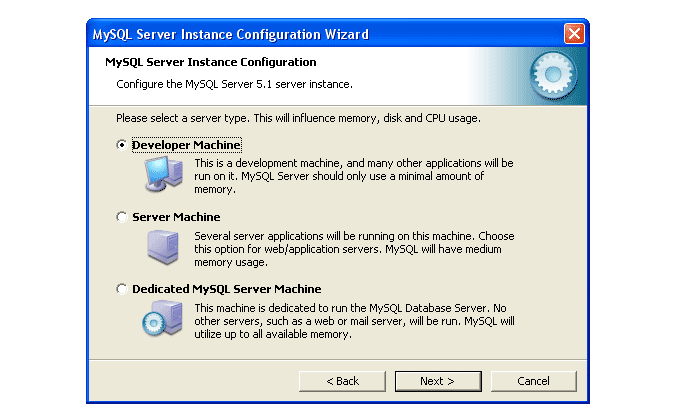Click the wizard window title bar
This screenshot has width=700, height=415.
(300, 34)
